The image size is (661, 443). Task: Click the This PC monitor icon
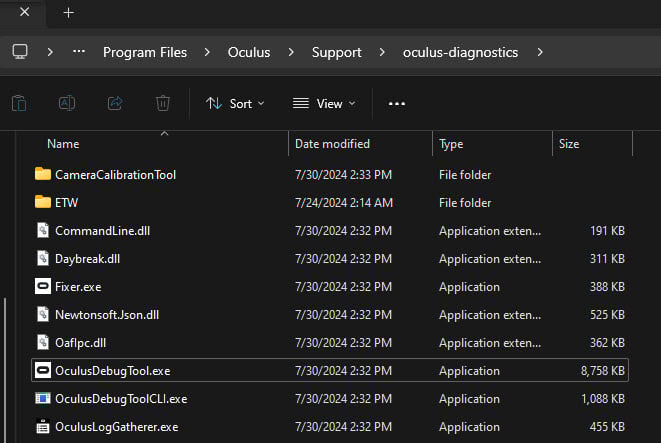(20, 52)
